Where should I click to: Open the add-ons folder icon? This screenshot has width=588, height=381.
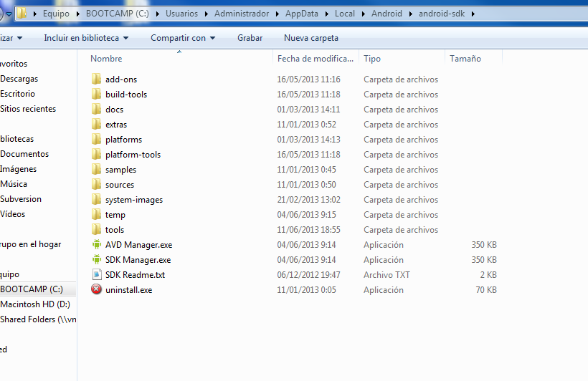pyautogui.click(x=96, y=79)
